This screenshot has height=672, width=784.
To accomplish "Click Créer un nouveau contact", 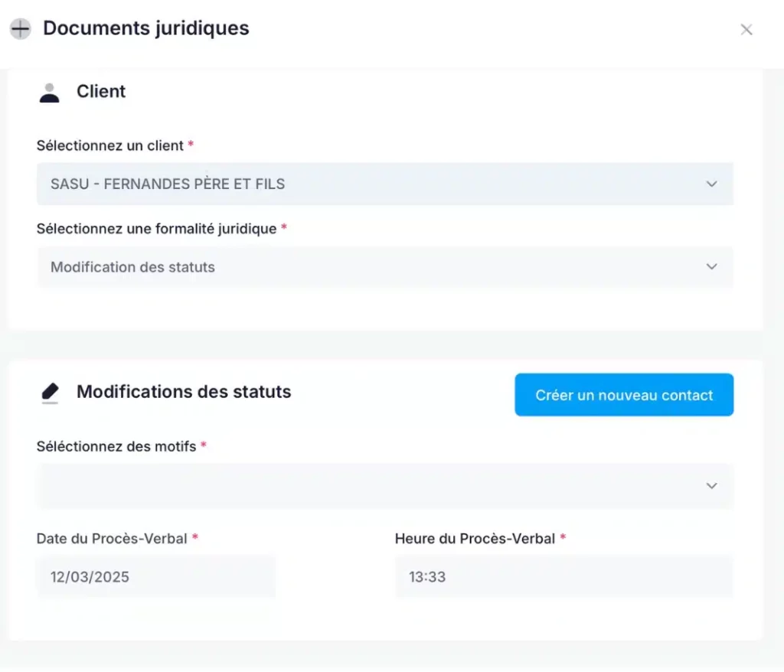I will 623,394.
